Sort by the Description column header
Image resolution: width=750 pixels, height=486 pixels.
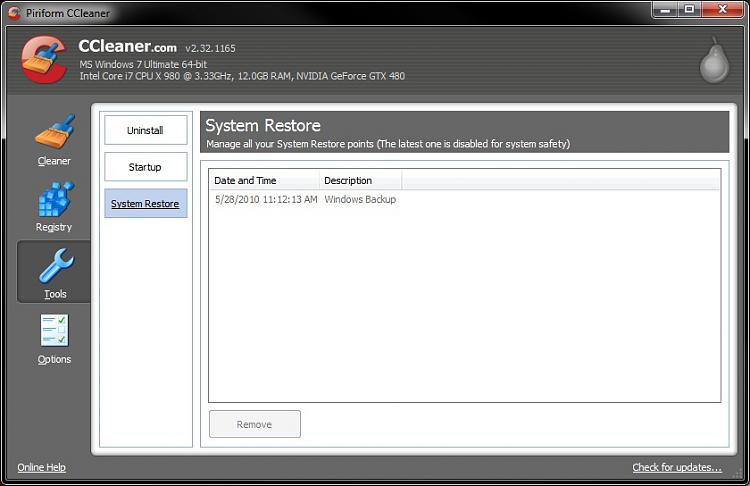coord(361,180)
